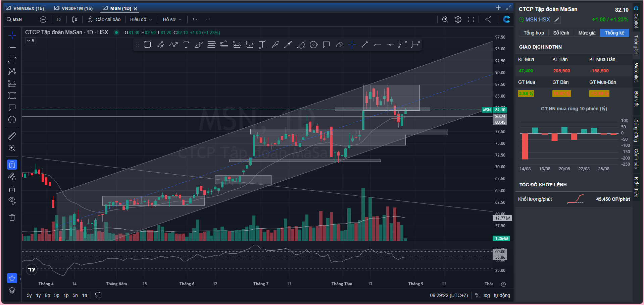644x305 pixels.
Task: Toggle log scale on price axis
Action: point(487,295)
